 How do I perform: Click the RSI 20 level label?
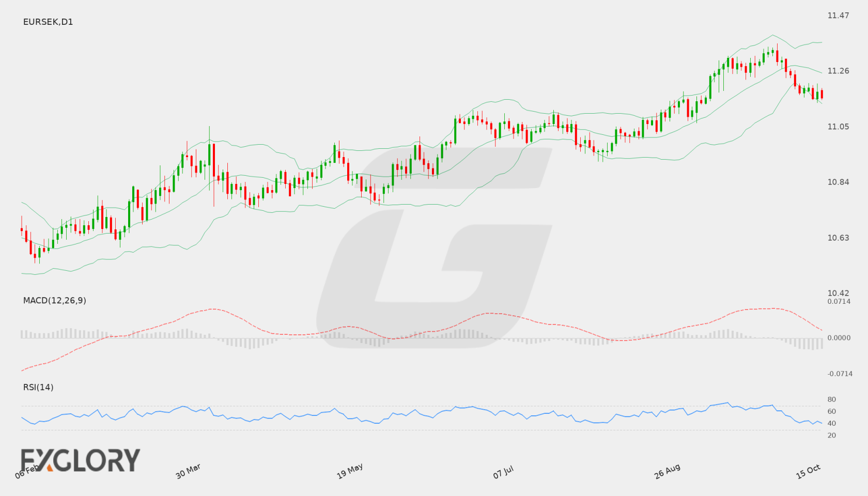click(832, 435)
